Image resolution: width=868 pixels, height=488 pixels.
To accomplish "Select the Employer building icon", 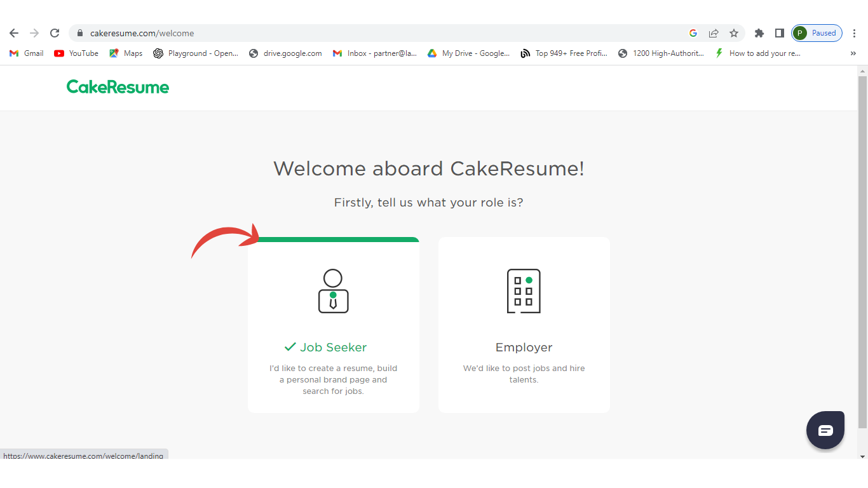I will pyautogui.click(x=524, y=291).
